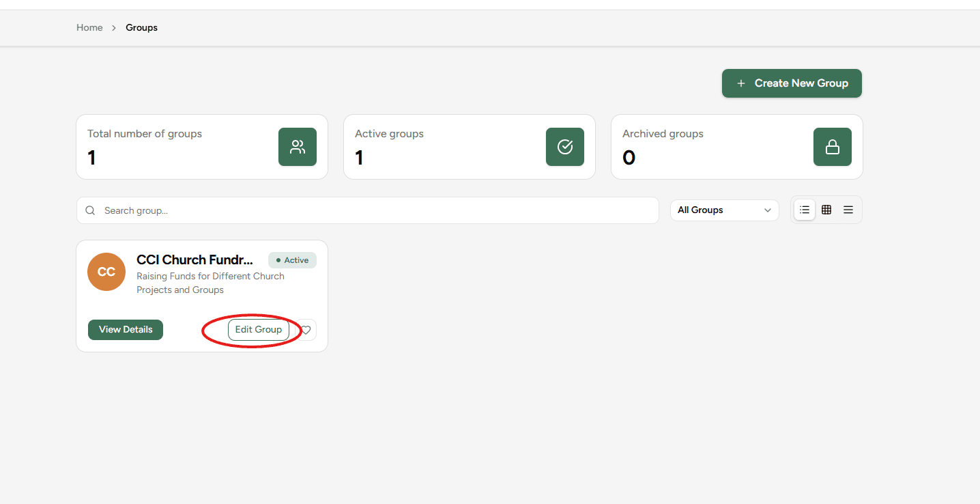This screenshot has height=504, width=980.
Task: Click the people icon in Total groups card
Action: tap(298, 147)
